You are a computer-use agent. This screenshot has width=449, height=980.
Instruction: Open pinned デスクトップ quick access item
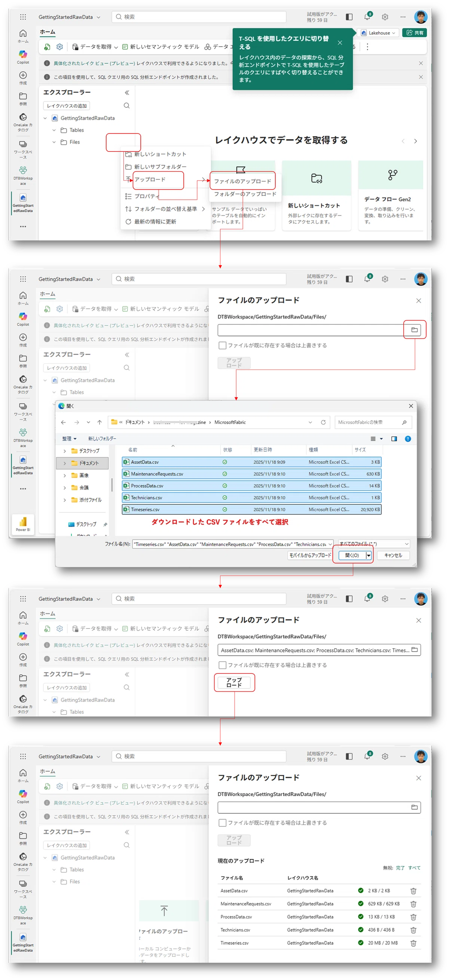coord(86,524)
